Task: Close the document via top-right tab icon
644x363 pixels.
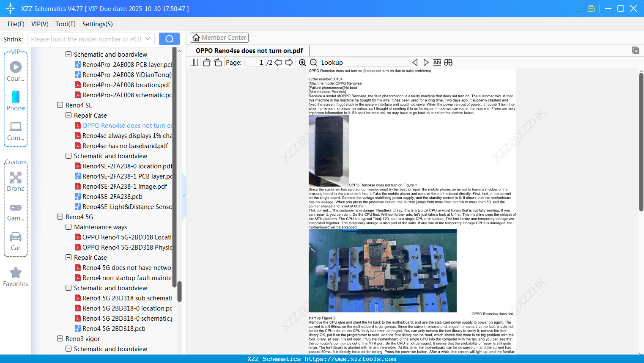Action: 636,50
